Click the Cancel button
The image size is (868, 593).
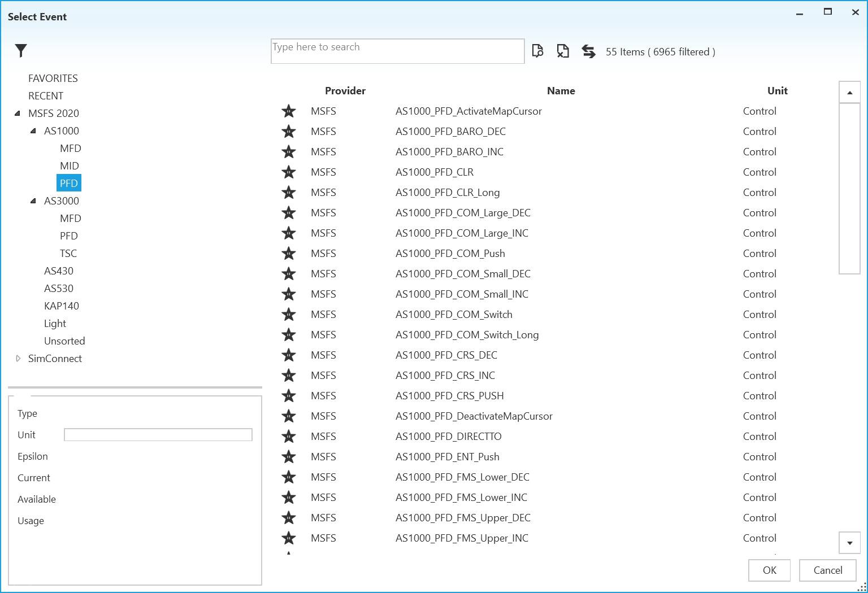(828, 570)
